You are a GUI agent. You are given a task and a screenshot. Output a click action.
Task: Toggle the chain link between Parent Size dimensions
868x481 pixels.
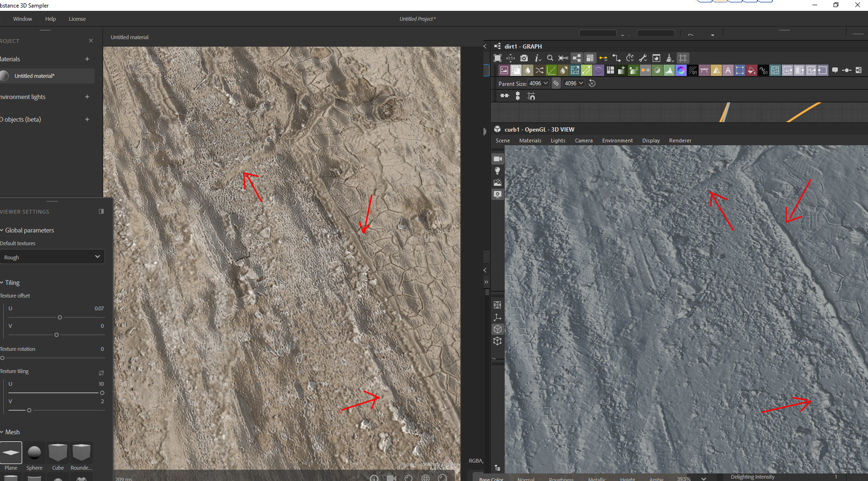(556, 83)
